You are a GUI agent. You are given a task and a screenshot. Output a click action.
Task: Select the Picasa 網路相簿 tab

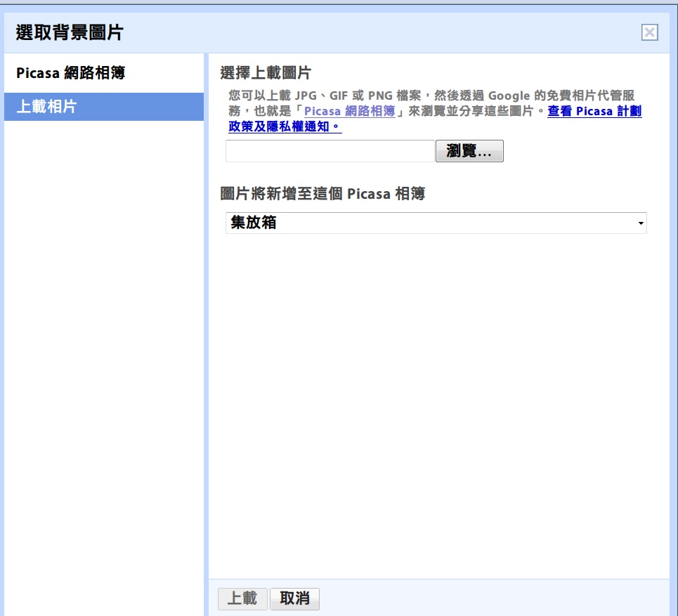104,72
